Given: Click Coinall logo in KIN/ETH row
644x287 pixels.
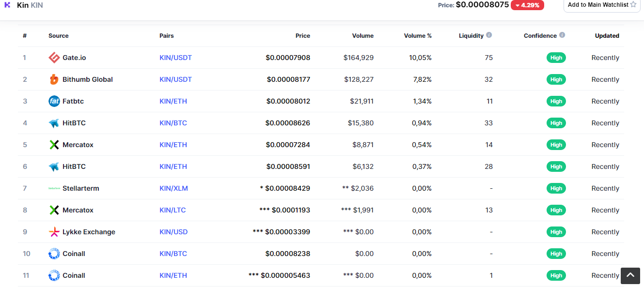Looking at the screenshot, I should (x=54, y=275).
